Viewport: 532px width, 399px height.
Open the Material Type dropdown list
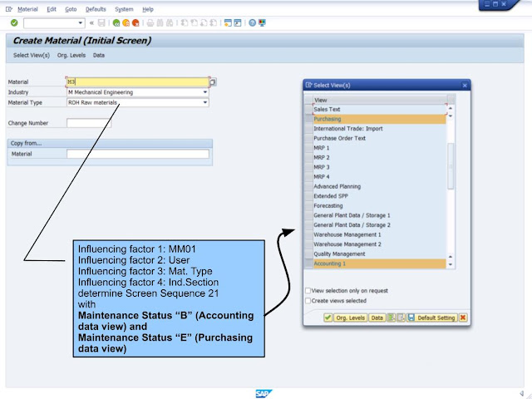(205, 102)
